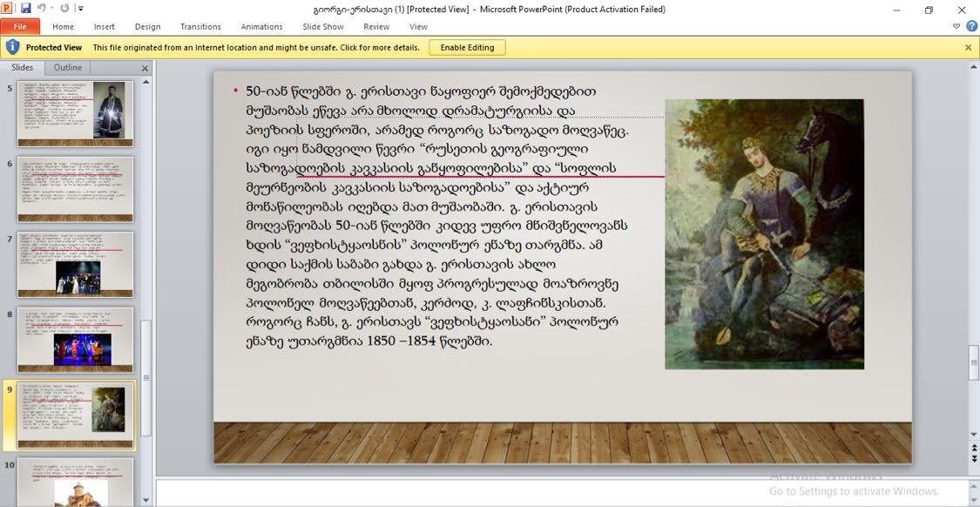The image size is (980, 507).
Task: Click thumbnail pane scroll up arrow
Action: pyautogui.click(x=146, y=82)
